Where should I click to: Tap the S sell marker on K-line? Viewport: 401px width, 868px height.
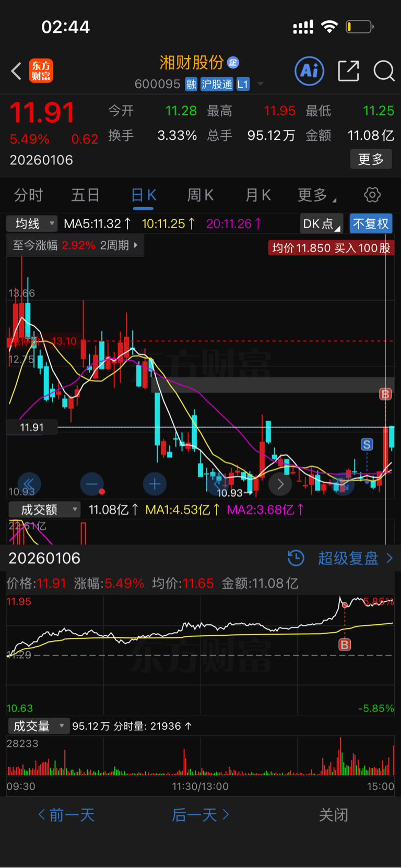(367, 444)
